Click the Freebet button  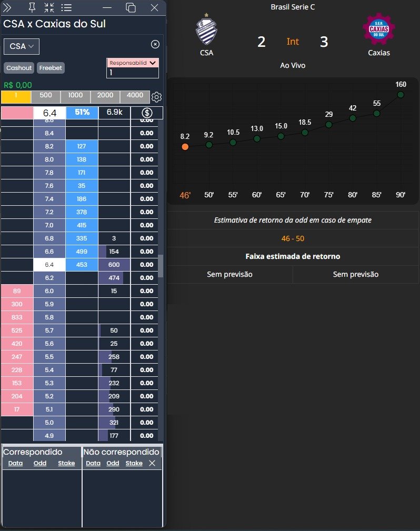(51, 68)
